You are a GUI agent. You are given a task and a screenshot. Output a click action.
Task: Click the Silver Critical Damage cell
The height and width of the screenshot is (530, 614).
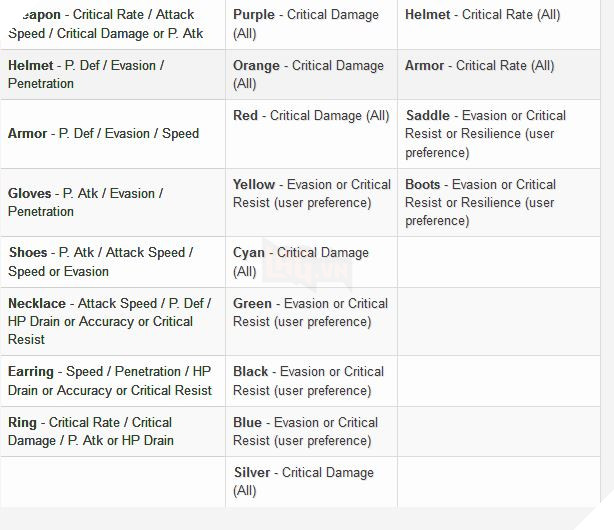(303, 481)
